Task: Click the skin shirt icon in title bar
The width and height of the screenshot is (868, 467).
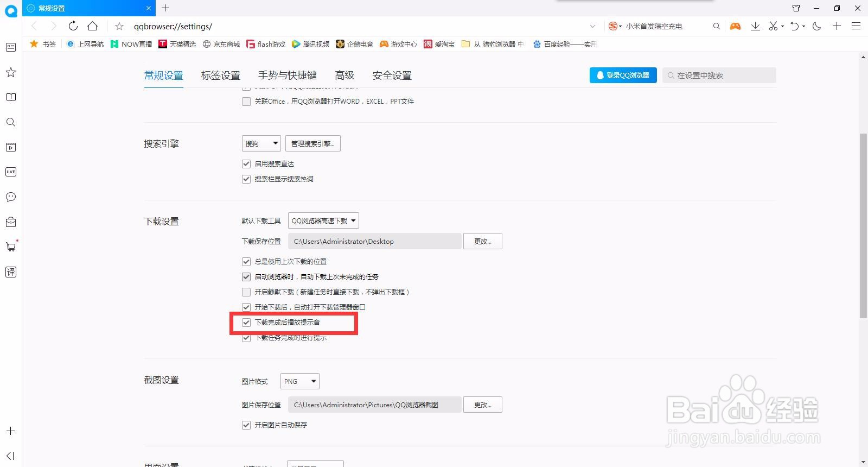Action: click(796, 8)
